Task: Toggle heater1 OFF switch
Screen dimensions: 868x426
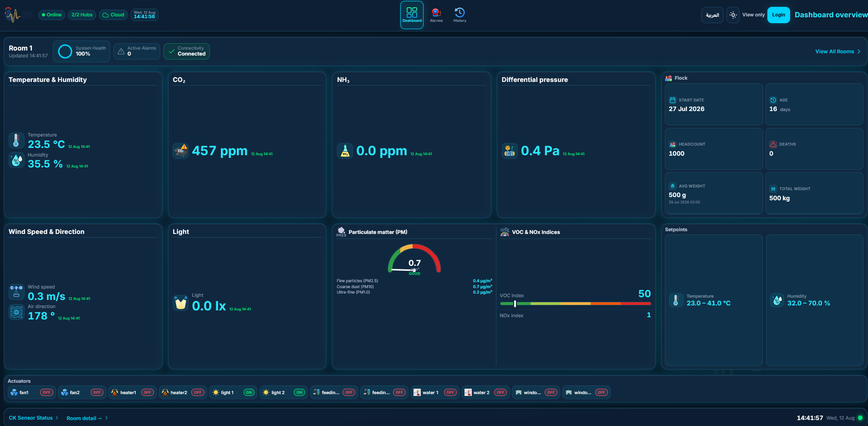Action: (x=147, y=392)
